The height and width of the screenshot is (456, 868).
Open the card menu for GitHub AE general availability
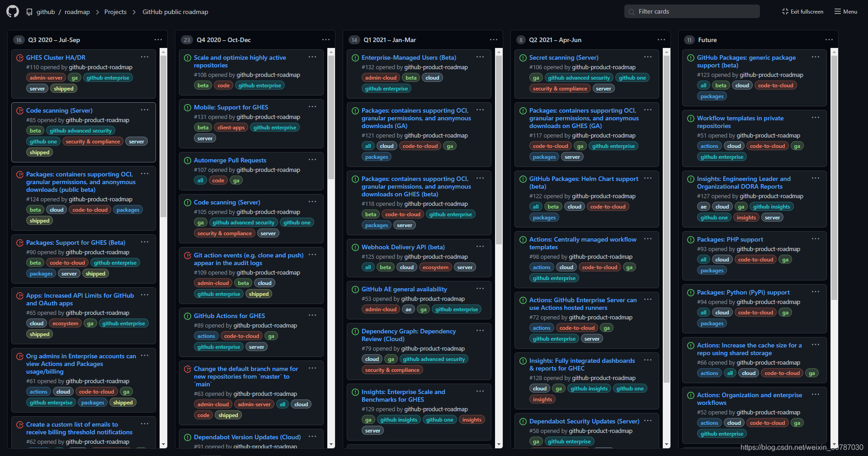tap(480, 289)
